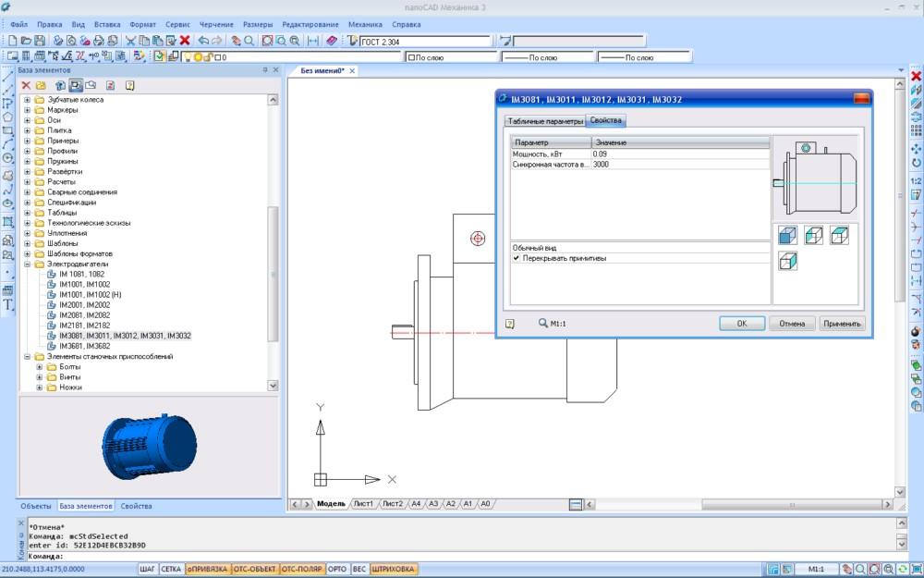Click the Cut scissors icon

click(130, 41)
